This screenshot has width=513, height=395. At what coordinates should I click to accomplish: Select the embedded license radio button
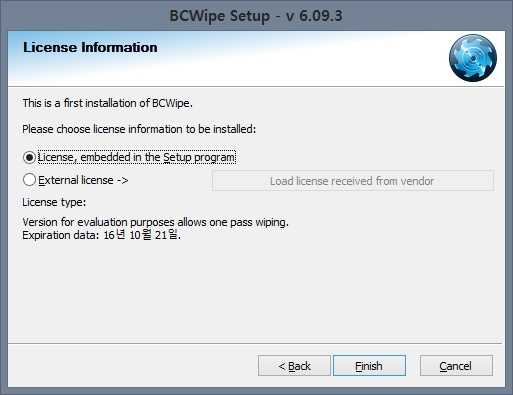tap(29, 157)
